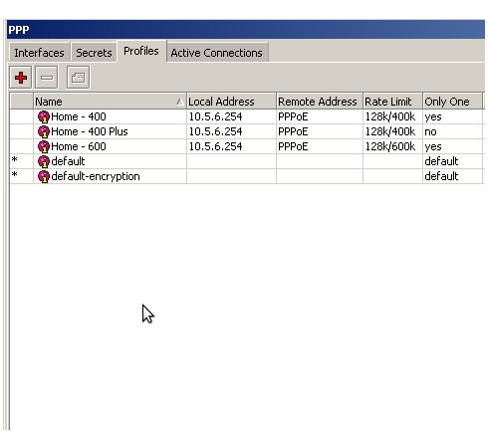
Task: Click the Remote Address column header
Action: [320, 102]
